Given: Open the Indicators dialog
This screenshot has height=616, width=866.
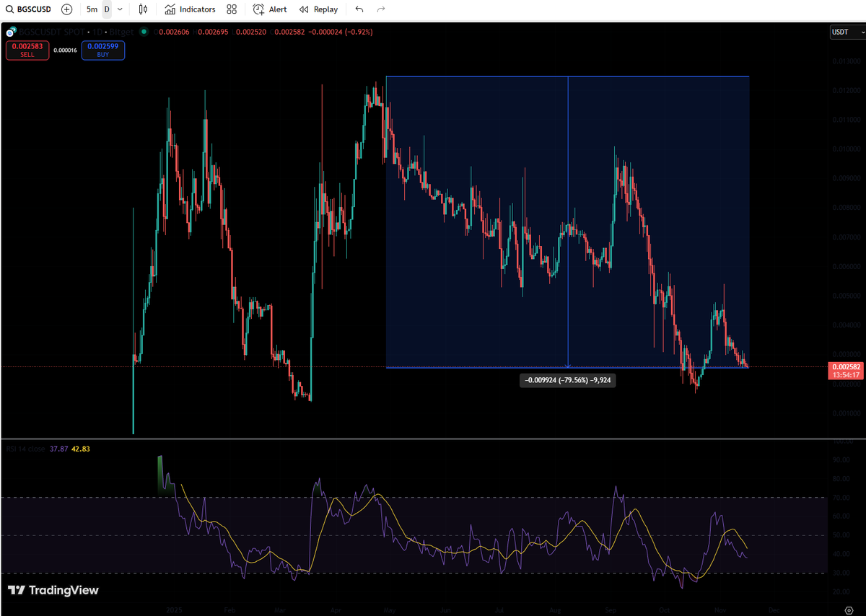Looking at the screenshot, I should click(x=190, y=9).
